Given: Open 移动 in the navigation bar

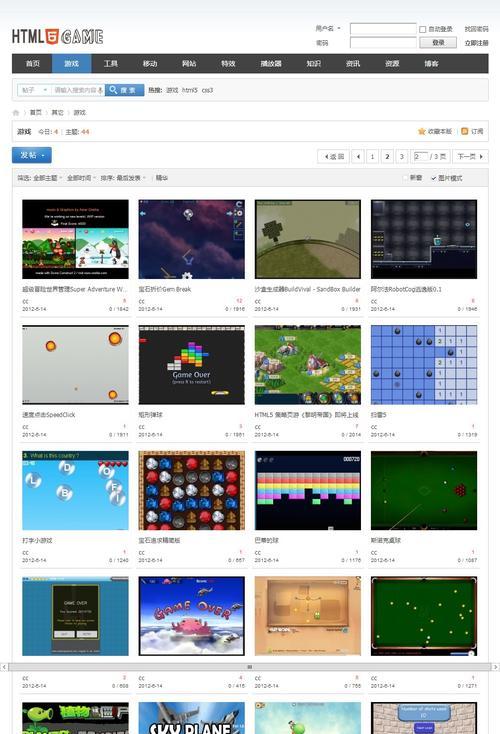Looking at the screenshot, I should click(150, 64).
